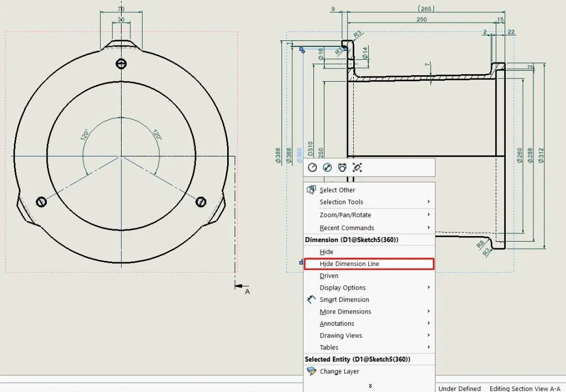Viewport: 566px width, 392px height.
Task: Select the 7 wall thickness dimension
Action: point(428,65)
